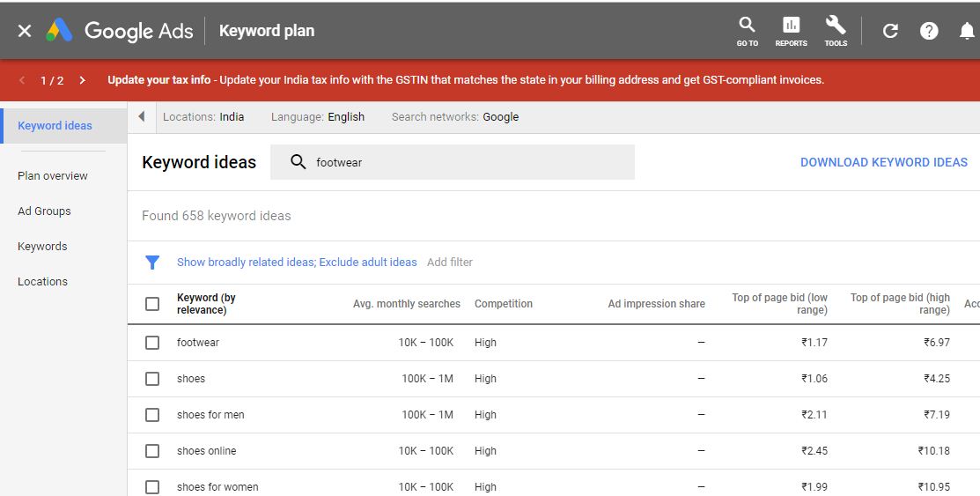The height and width of the screenshot is (496, 980).
Task: Open Plan overview in sidebar
Action: tap(53, 176)
